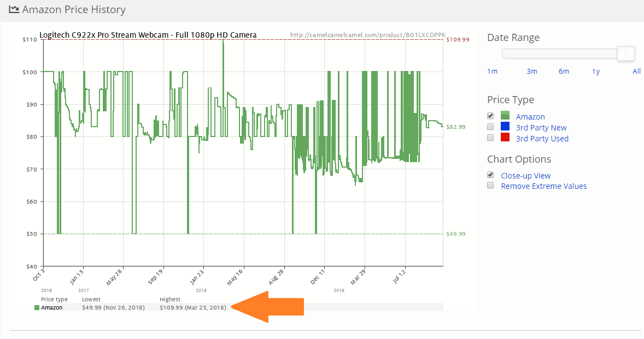Viewport: 644px width, 339px height.
Task: Select the All date range
Action: [636, 72]
